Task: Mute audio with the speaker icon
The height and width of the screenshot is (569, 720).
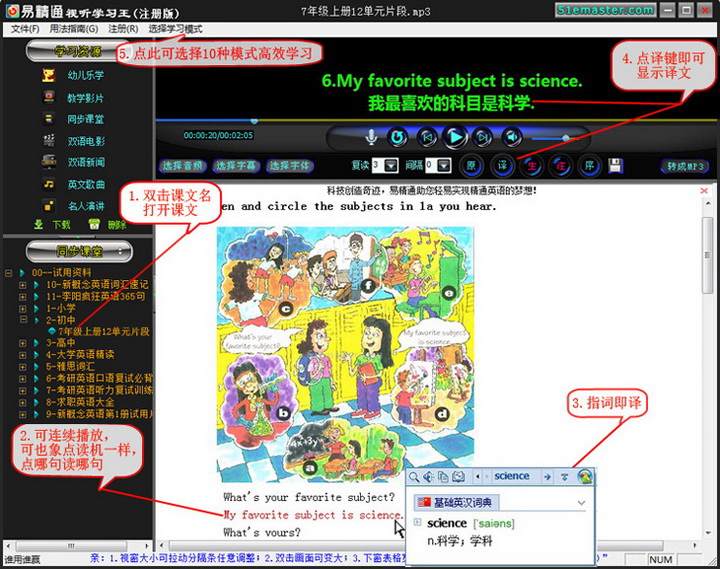Action: tap(512, 137)
